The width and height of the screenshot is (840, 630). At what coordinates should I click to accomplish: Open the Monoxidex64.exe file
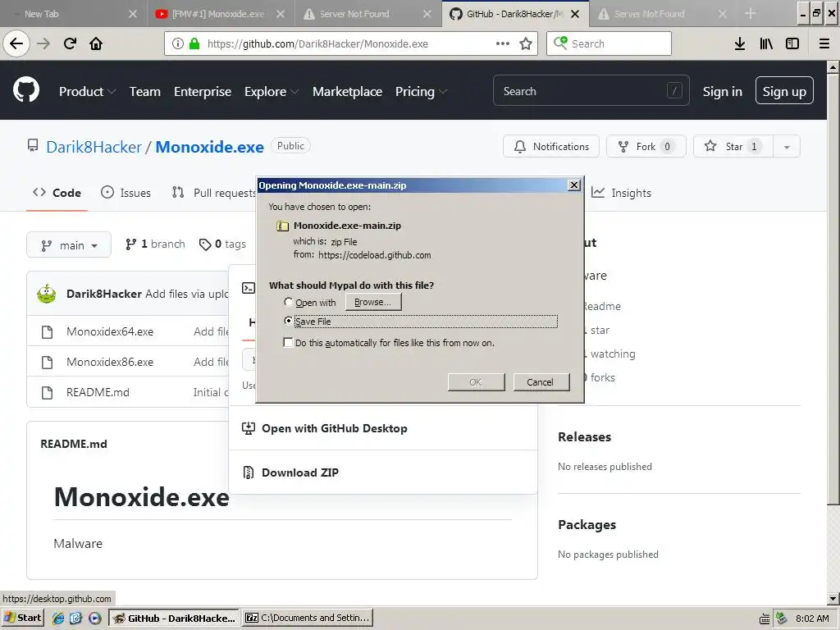click(x=110, y=332)
